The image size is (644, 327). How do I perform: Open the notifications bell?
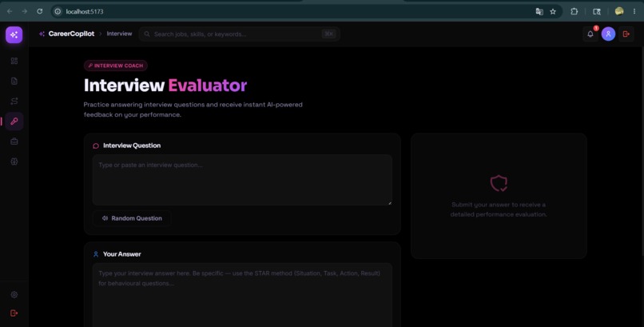[590, 34]
